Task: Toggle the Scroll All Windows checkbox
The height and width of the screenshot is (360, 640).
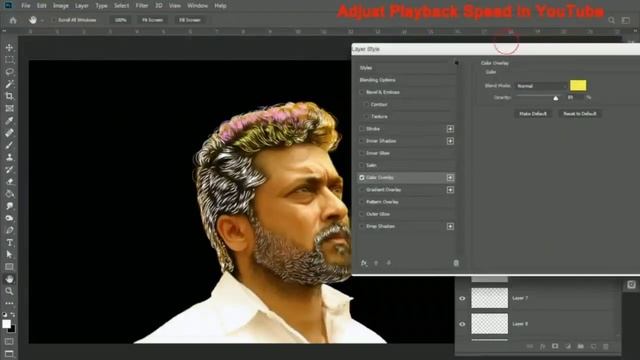Action: 54,20
